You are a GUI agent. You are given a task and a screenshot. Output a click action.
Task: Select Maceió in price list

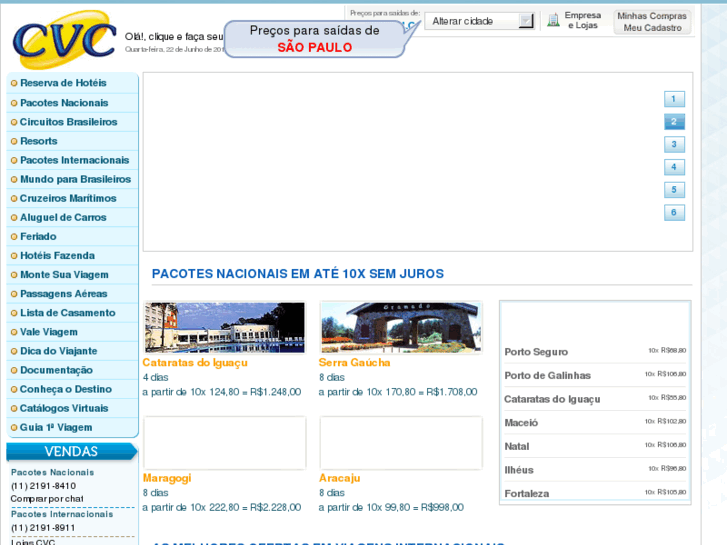click(x=521, y=423)
